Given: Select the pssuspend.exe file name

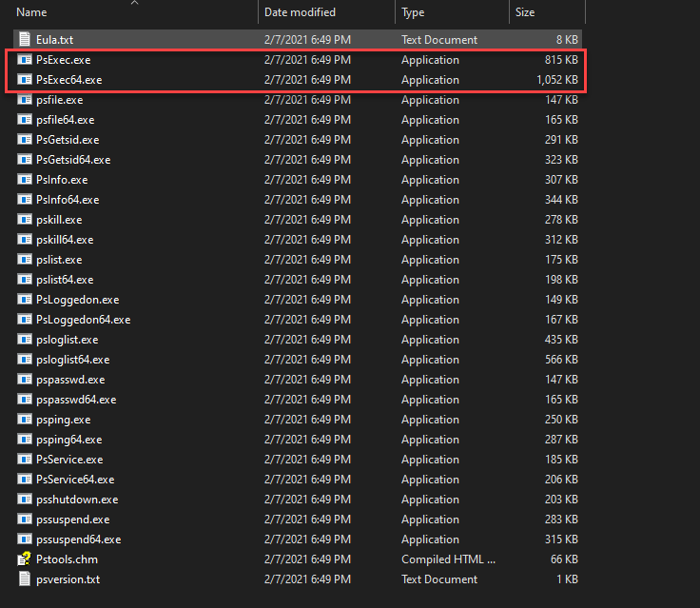Looking at the screenshot, I should coord(73,520).
